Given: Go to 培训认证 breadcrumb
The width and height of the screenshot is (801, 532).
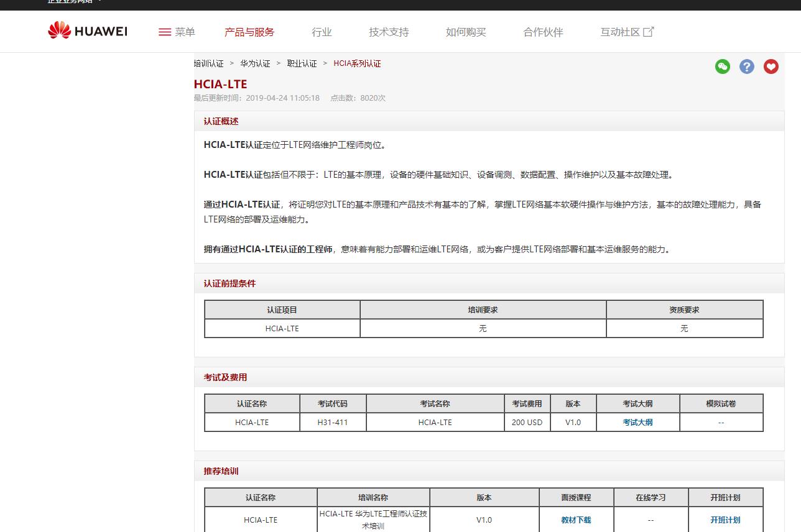Looking at the screenshot, I should pyautogui.click(x=208, y=63).
